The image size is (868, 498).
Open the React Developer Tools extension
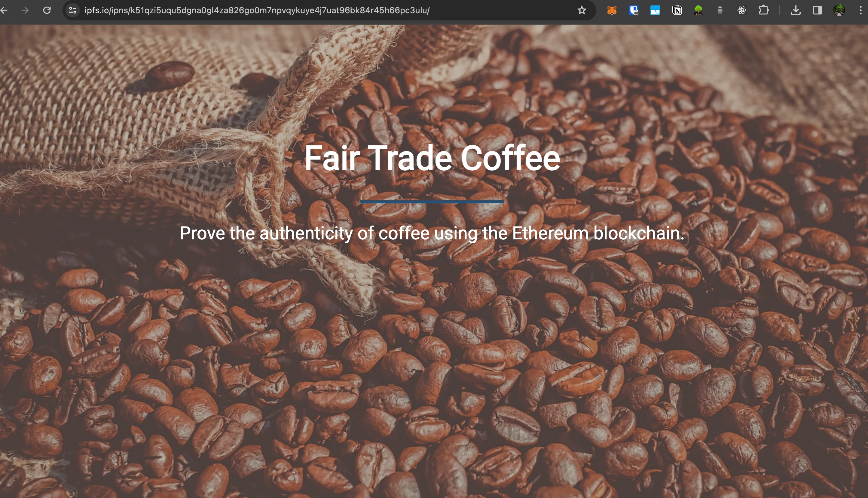click(x=741, y=10)
